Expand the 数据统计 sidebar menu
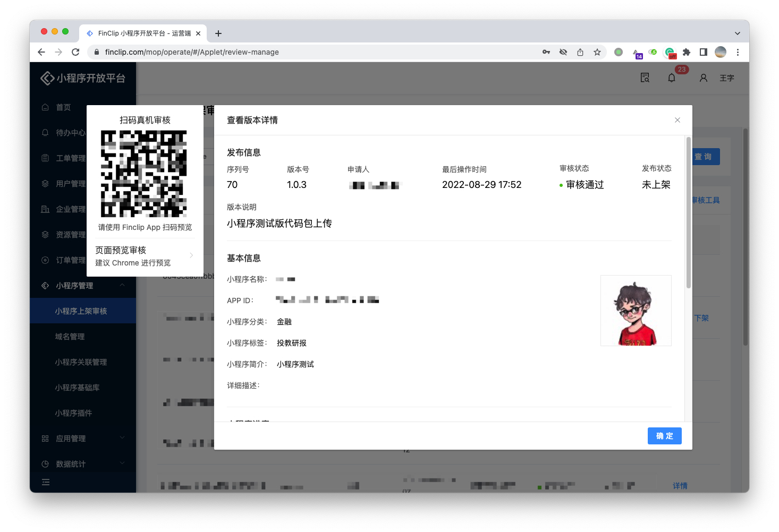This screenshot has width=779, height=532. pyautogui.click(x=122, y=464)
